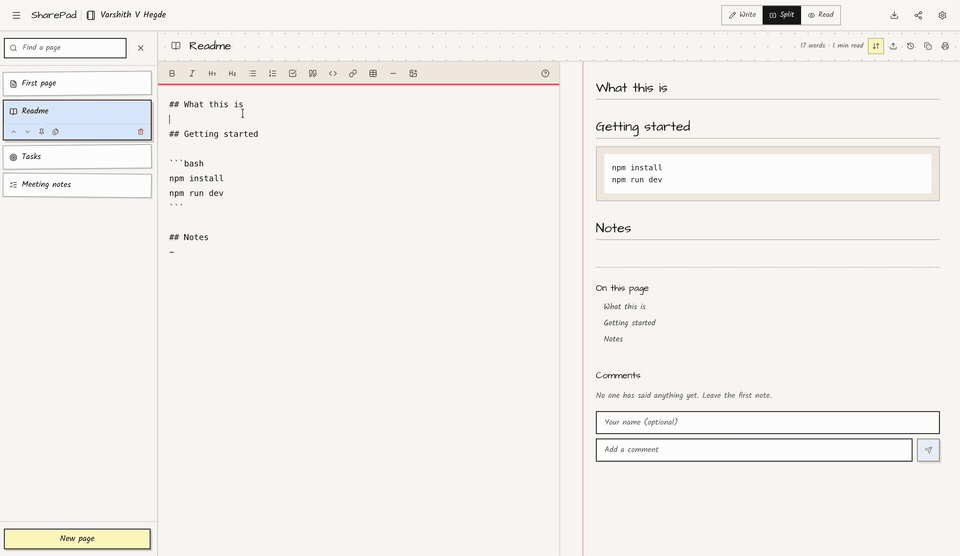Click the Add a comment field
Image resolution: width=960 pixels, height=556 pixels.
(x=754, y=450)
